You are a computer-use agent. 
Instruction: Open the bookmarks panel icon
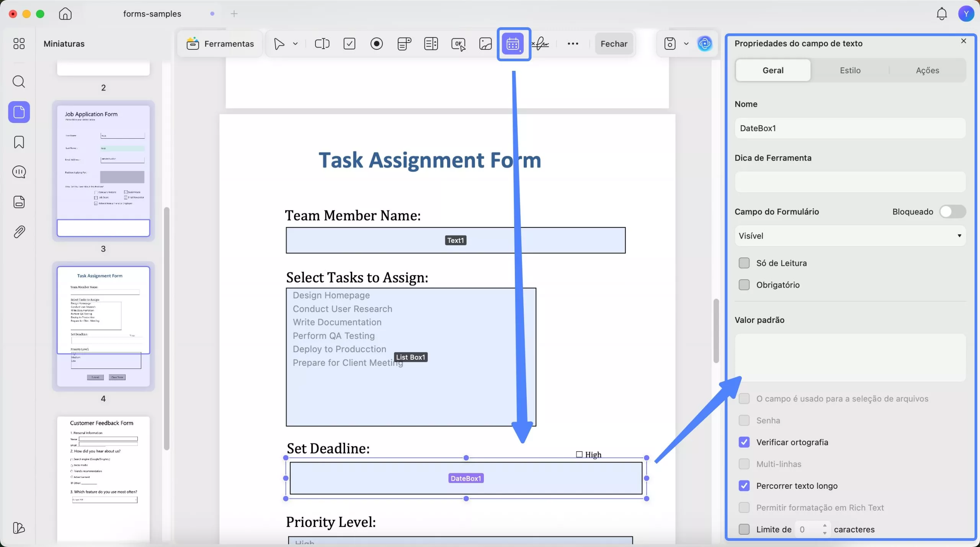19,142
